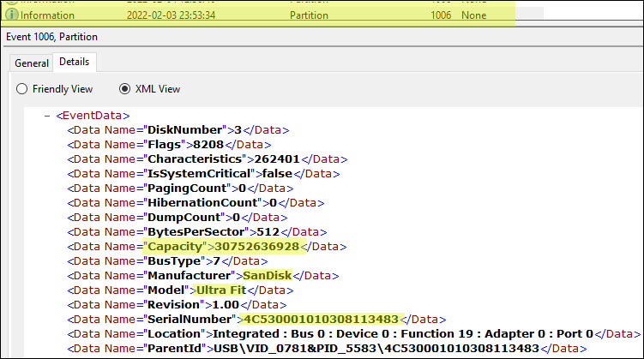Click the DiskNumber data line
644x359 pixels.
point(178,130)
